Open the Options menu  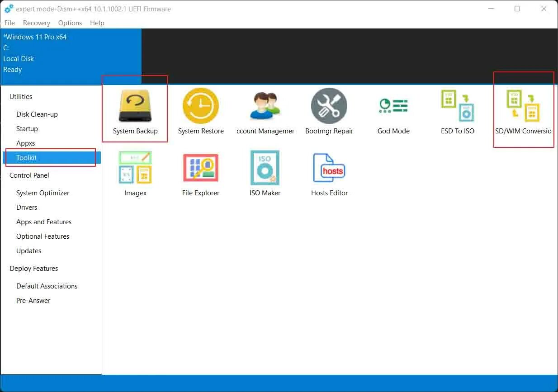[70, 23]
